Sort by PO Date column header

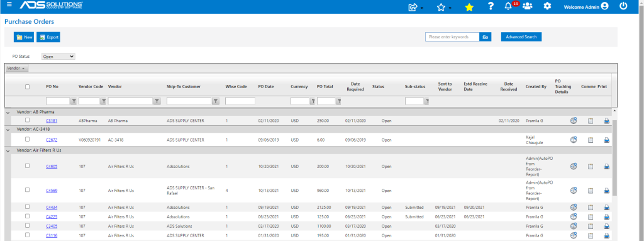(x=266, y=87)
